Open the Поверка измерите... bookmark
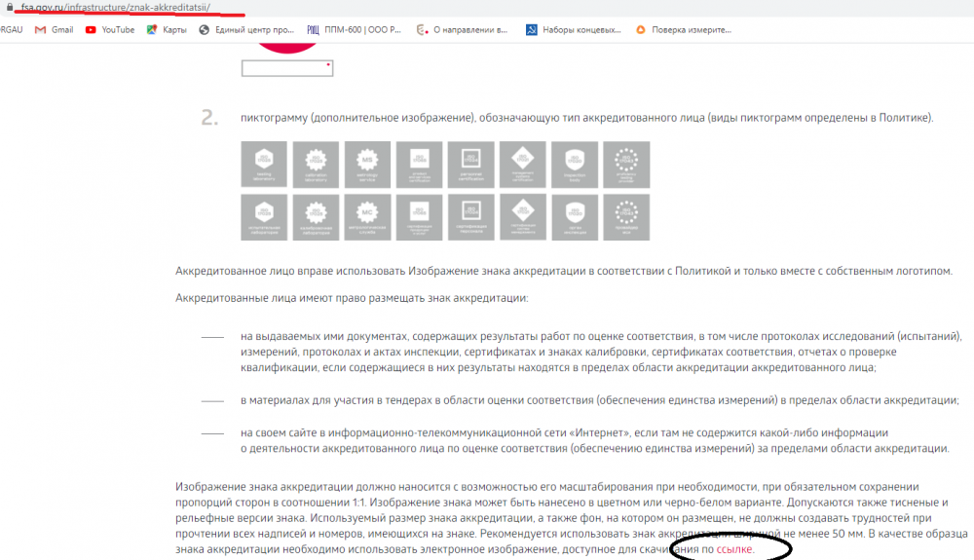The height and width of the screenshot is (560, 974). coord(684,30)
